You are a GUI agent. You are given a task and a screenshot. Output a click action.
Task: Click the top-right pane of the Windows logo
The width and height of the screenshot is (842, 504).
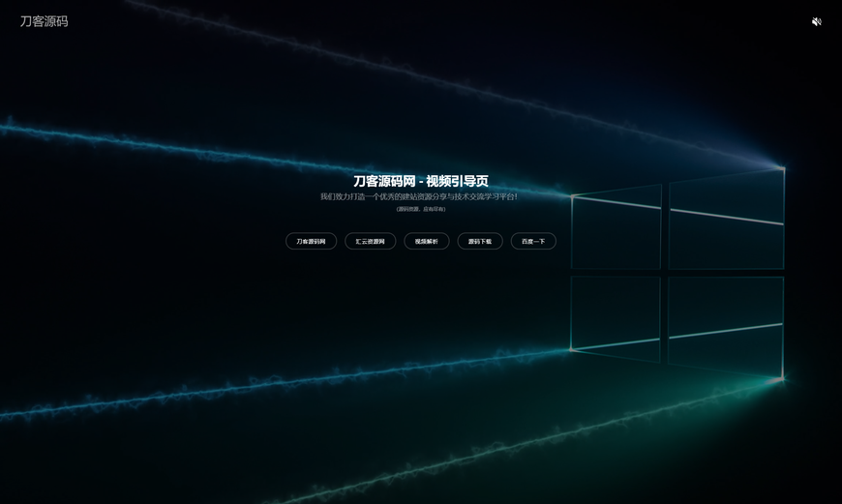pyautogui.click(x=726, y=221)
